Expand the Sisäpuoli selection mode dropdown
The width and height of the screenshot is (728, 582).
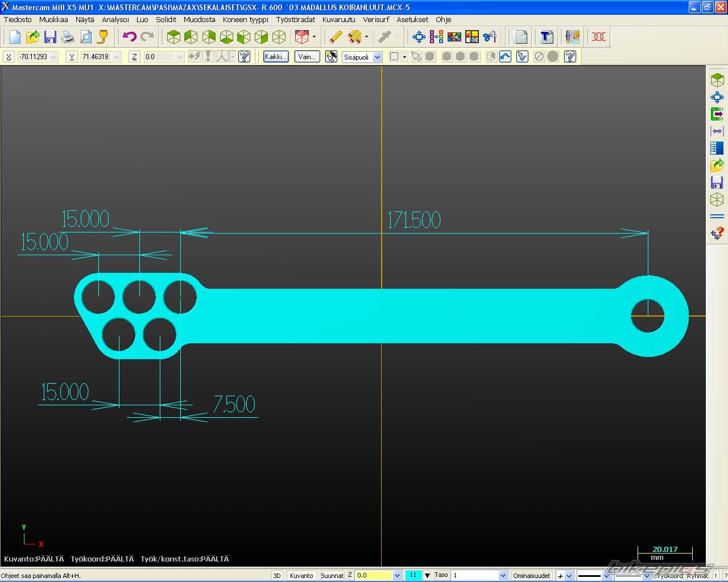[x=377, y=57]
